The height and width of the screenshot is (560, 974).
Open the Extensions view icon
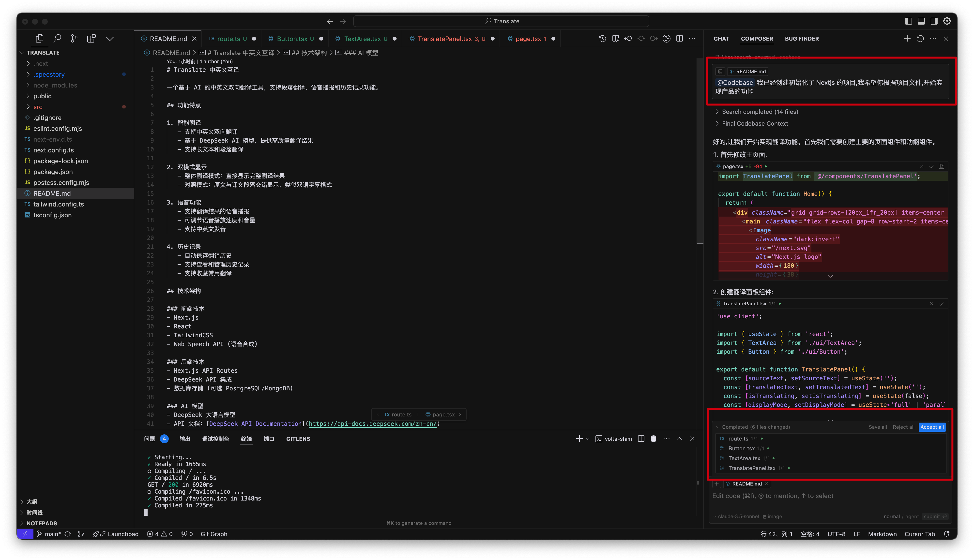coord(91,38)
